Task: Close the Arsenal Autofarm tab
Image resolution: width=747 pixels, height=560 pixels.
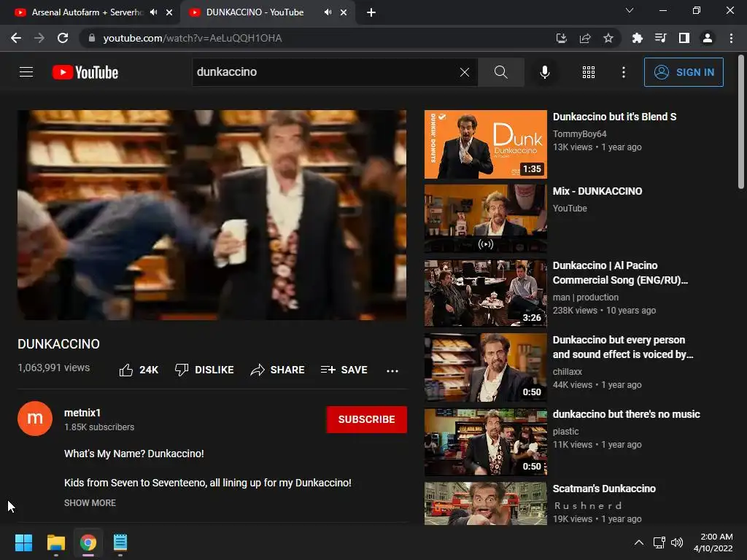Action: [x=169, y=13]
